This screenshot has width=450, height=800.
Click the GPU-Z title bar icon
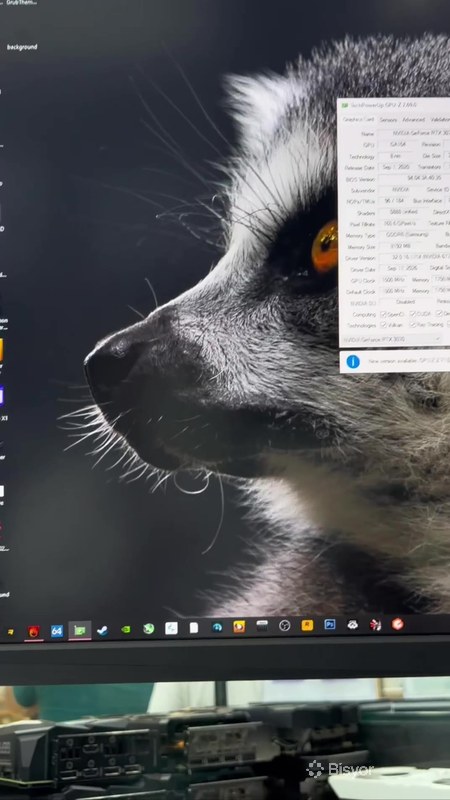click(x=345, y=105)
